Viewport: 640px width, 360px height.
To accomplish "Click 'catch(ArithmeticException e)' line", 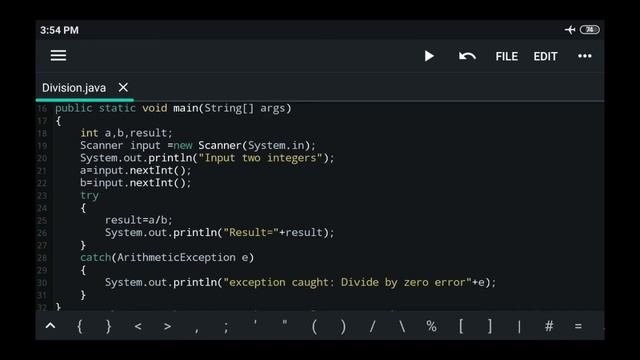I will [x=167, y=258].
